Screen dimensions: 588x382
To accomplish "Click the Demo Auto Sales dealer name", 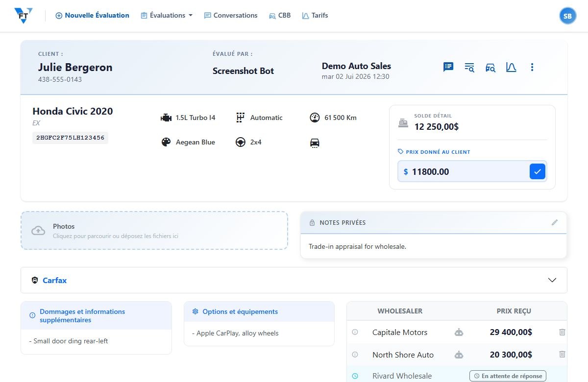I will [356, 66].
